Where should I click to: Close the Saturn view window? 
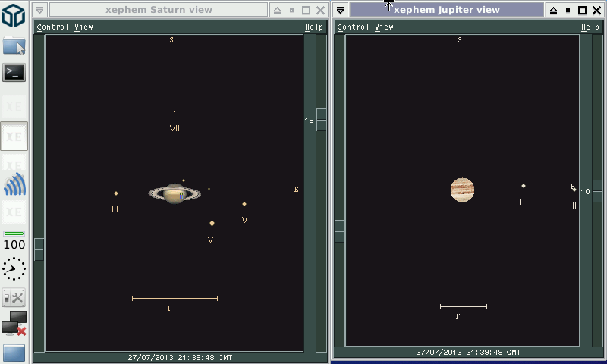pos(320,11)
